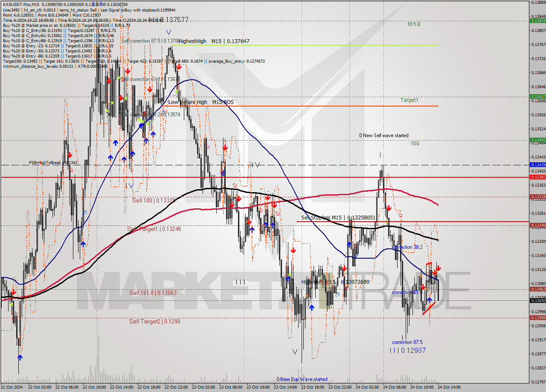
Task: Click the 'Sell Stoploss M15 | 0.13258051' label
Action: point(339,218)
